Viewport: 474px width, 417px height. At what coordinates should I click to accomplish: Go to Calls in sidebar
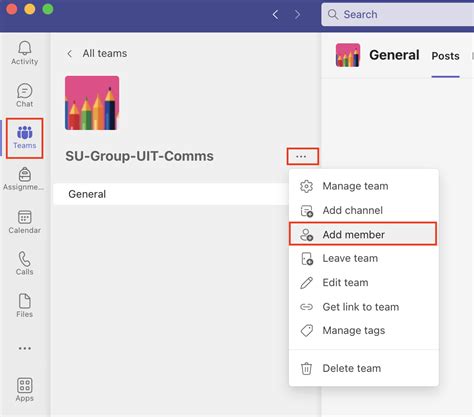24,263
